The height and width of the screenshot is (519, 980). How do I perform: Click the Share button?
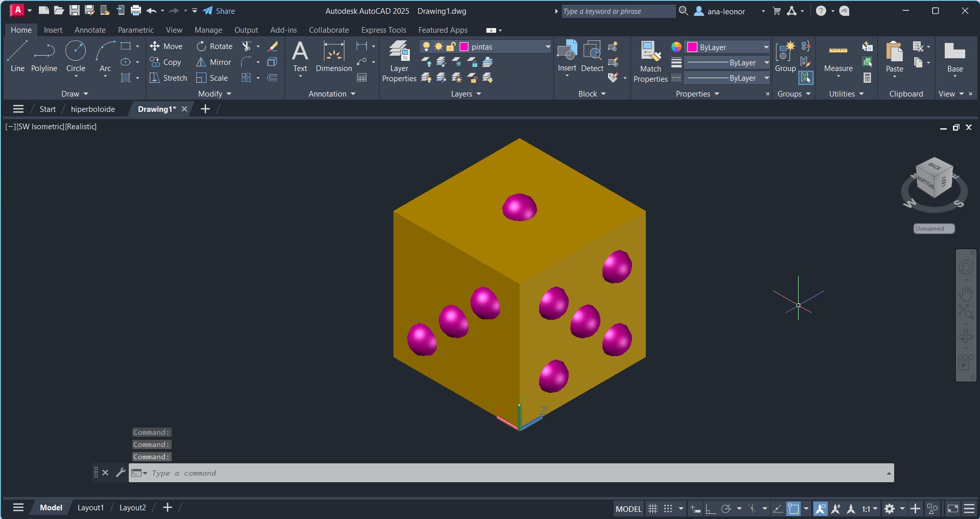click(x=219, y=11)
